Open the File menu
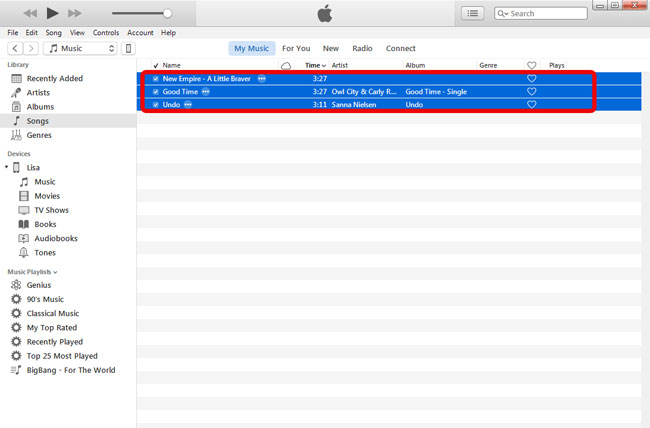The height and width of the screenshot is (428, 650). pyautogui.click(x=13, y=32)
